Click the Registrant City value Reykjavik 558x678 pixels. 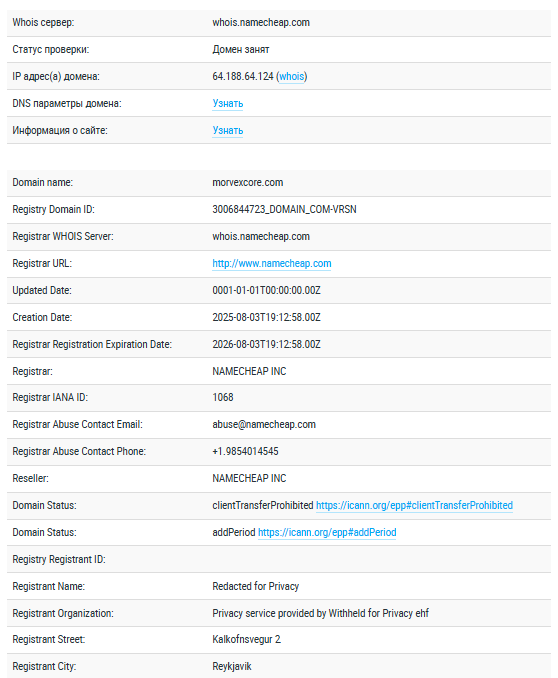(x=232, y=666)
